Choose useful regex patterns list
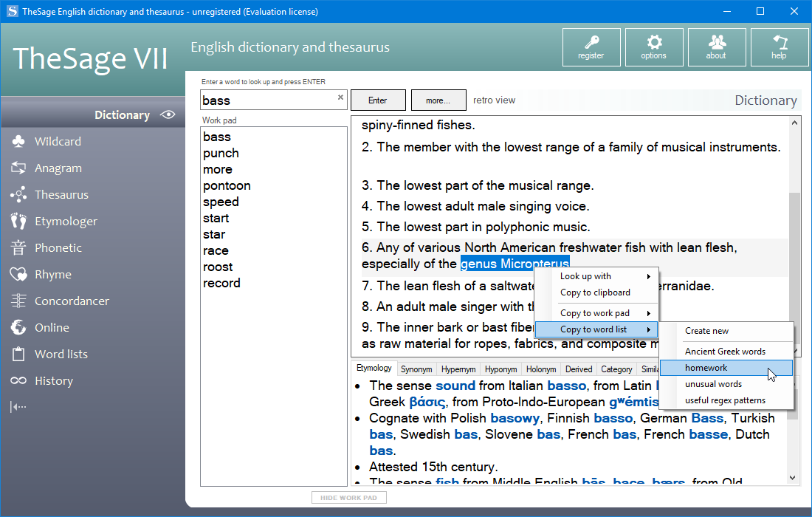 coord(725,400)
